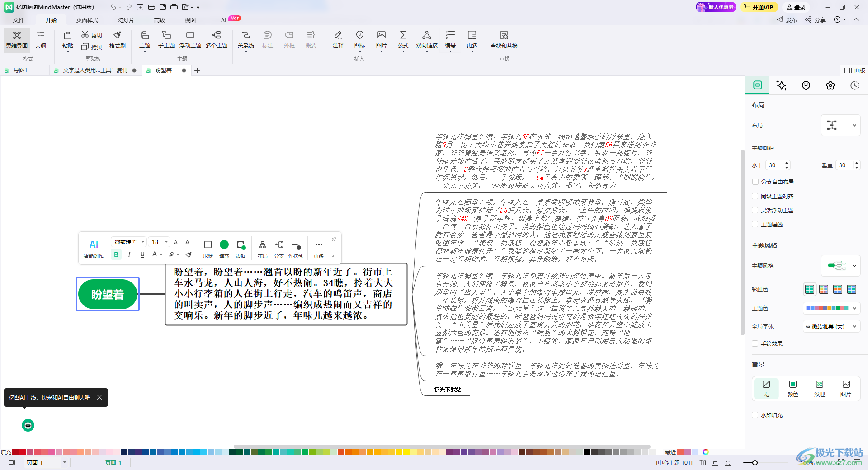This screenshot has height=470, width=868.
Task: Insert a 双向链接 bidirectional link
Action: tap(427, 40)
